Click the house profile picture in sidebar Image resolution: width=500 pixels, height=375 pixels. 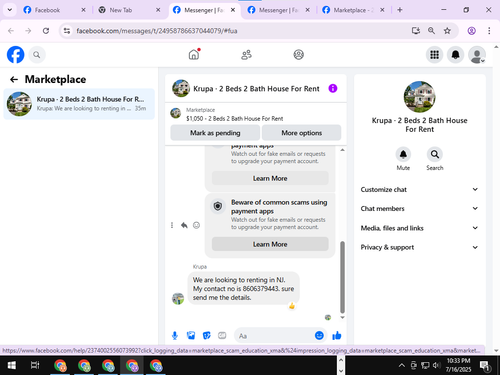pos(419,97)
